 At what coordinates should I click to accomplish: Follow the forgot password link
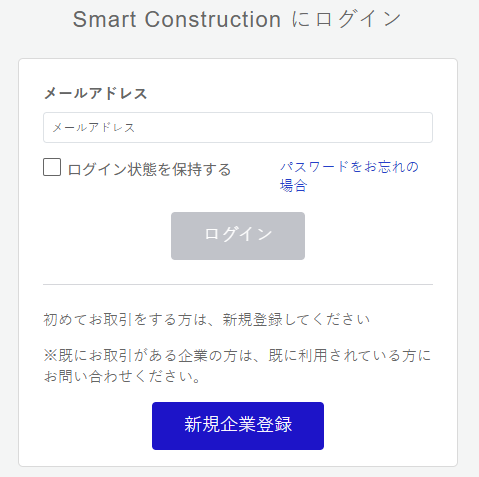click(x=349, y=176)
